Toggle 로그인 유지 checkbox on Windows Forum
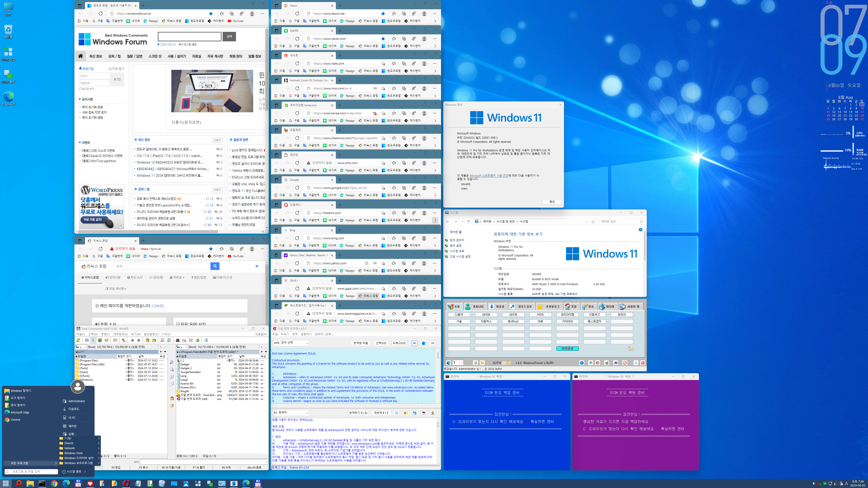The width and height of the screenshot is (868, 488). point(80,89)
